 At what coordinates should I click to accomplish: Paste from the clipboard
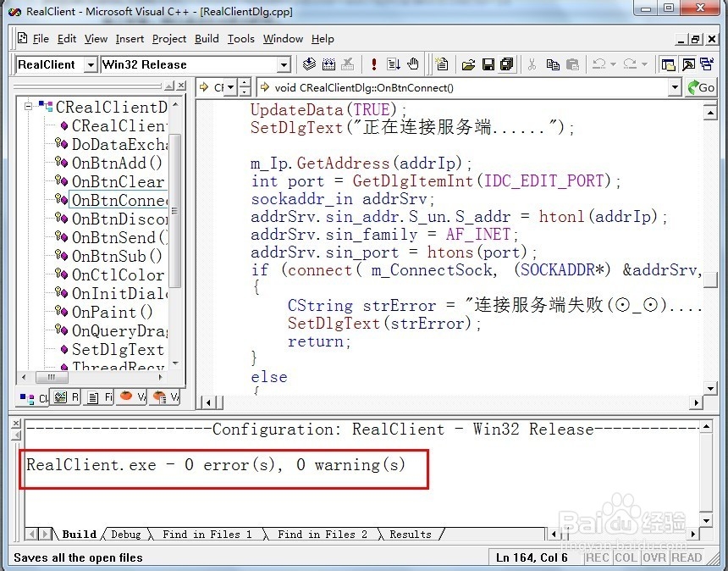573,64
